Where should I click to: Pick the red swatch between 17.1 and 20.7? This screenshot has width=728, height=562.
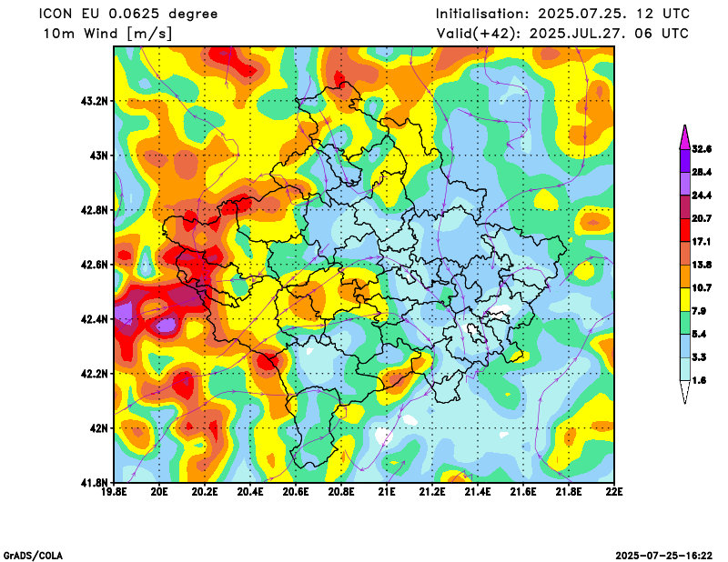(x=685, y=230)
